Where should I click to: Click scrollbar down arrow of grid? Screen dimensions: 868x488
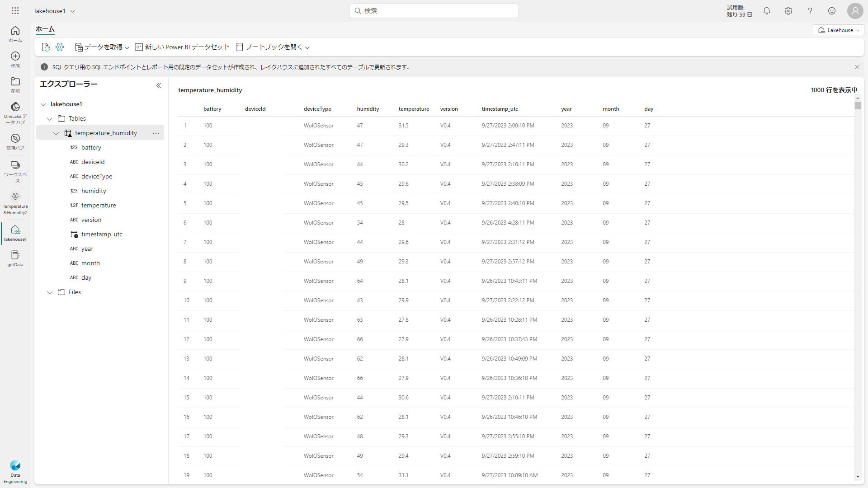click(858, 477)
